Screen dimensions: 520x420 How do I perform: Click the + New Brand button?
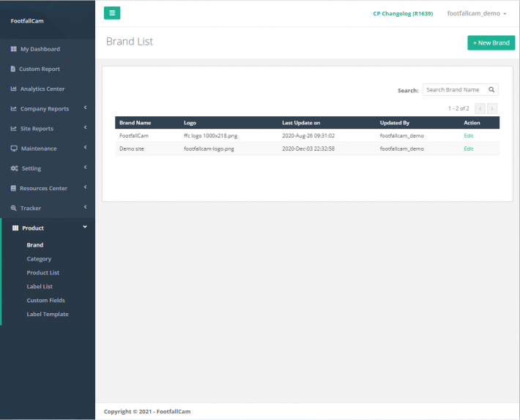(491, 42)
